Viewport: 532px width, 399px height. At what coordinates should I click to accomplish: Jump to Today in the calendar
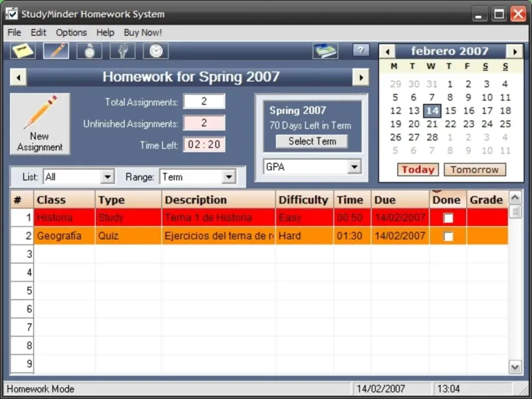click(418, 170)
